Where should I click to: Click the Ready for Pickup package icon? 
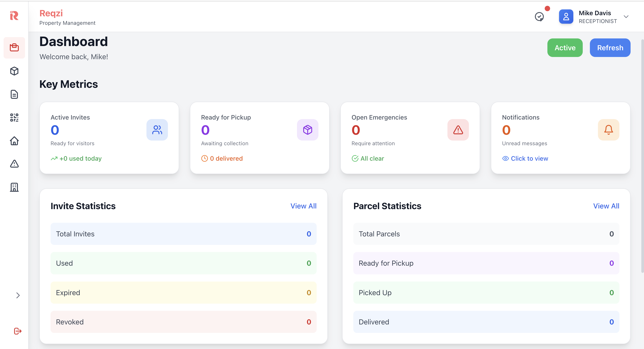click(307, 130)
